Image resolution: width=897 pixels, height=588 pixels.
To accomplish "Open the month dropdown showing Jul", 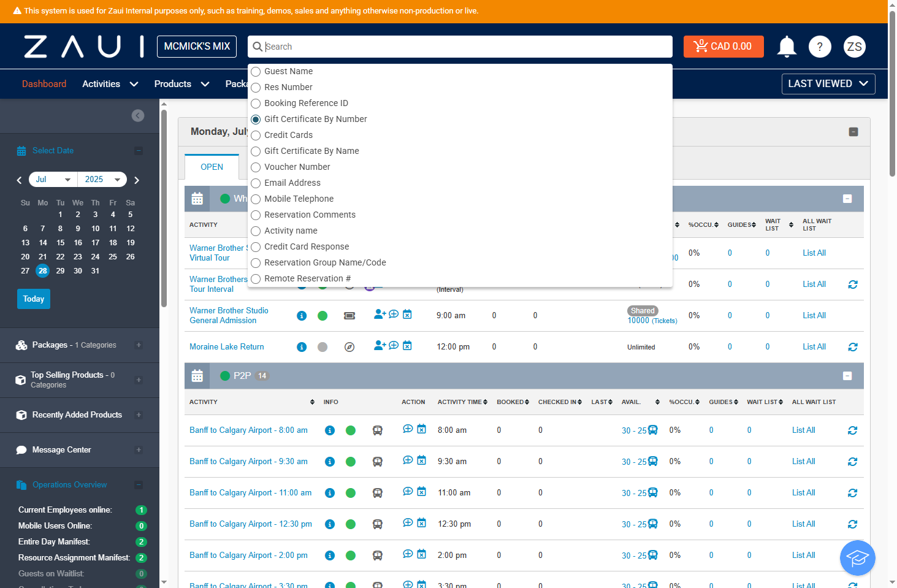I will (x=53, y=180).
